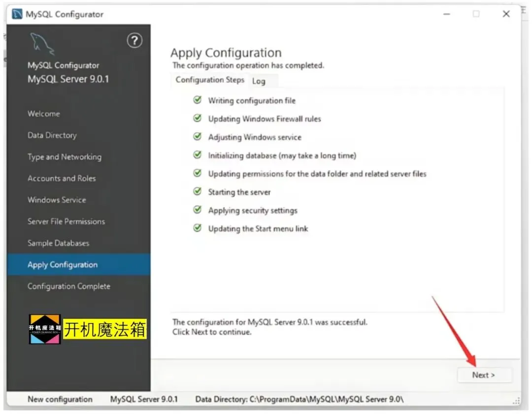The height and width of the screenshot is (414, 532).
Task: Click 'Click Next to continue.' message
Action: click(212, 332)
